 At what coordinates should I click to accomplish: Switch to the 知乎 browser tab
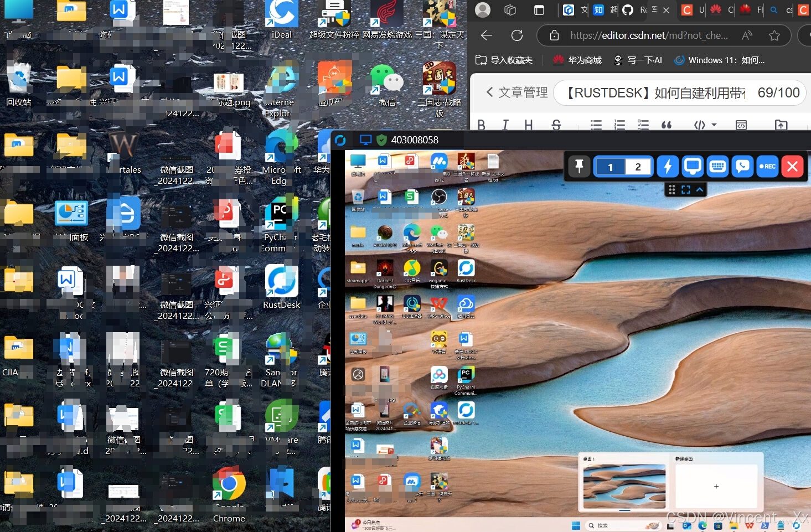click(x=598, y=10)
